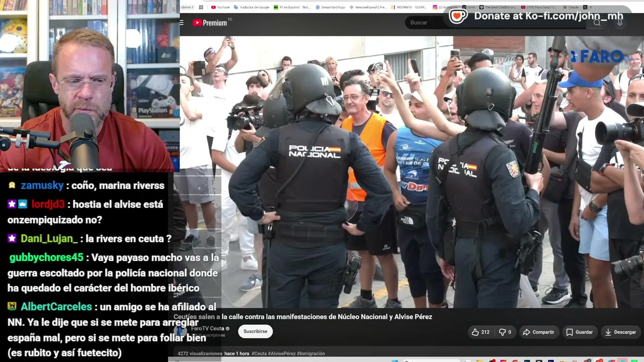Screen dimensions: 644x362
Task: Start voice search with the microphone icon
Action: pyautogui.click(x=620, y=23)
